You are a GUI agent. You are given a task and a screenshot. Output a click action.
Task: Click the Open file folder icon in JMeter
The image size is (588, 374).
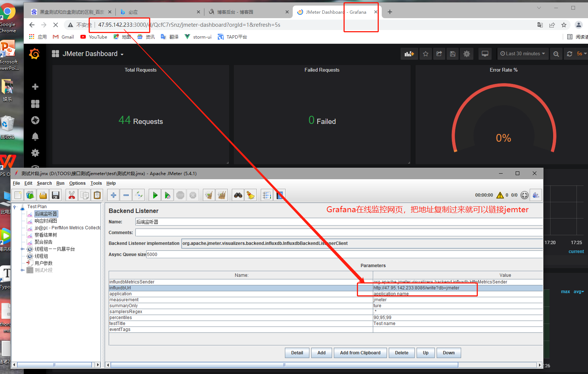[43, 195]
